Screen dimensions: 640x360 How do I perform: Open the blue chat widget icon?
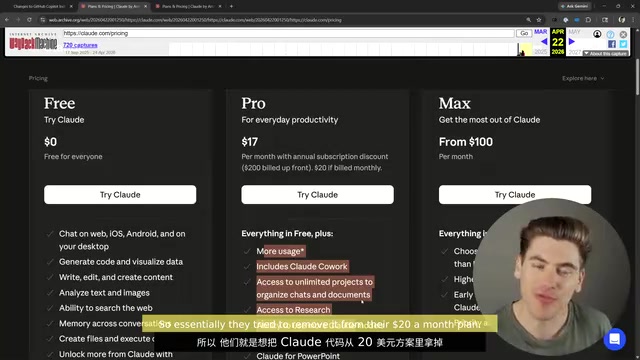coord(615,339)
